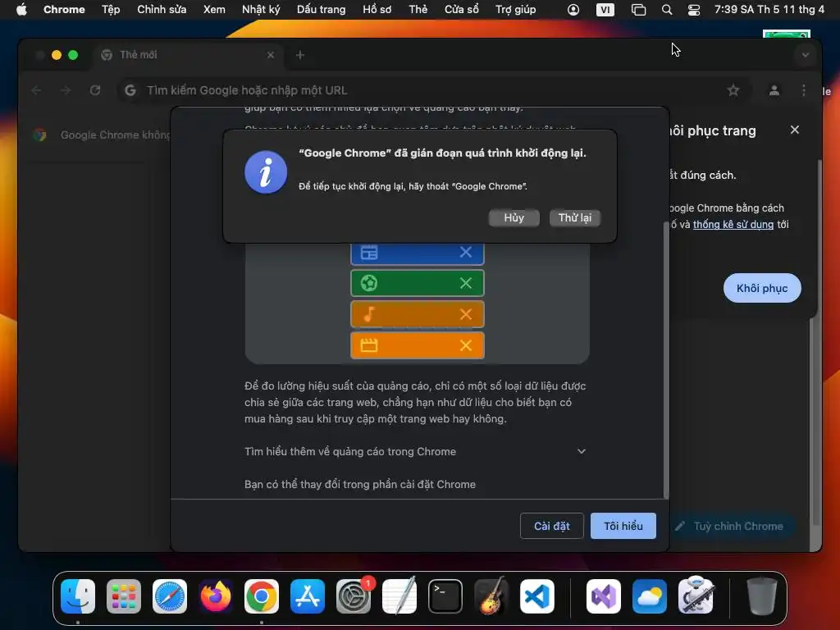The width and height of the screenshot is (840, 630).
Task: Click the Khôi phục button
Action: tap(762, 288)
